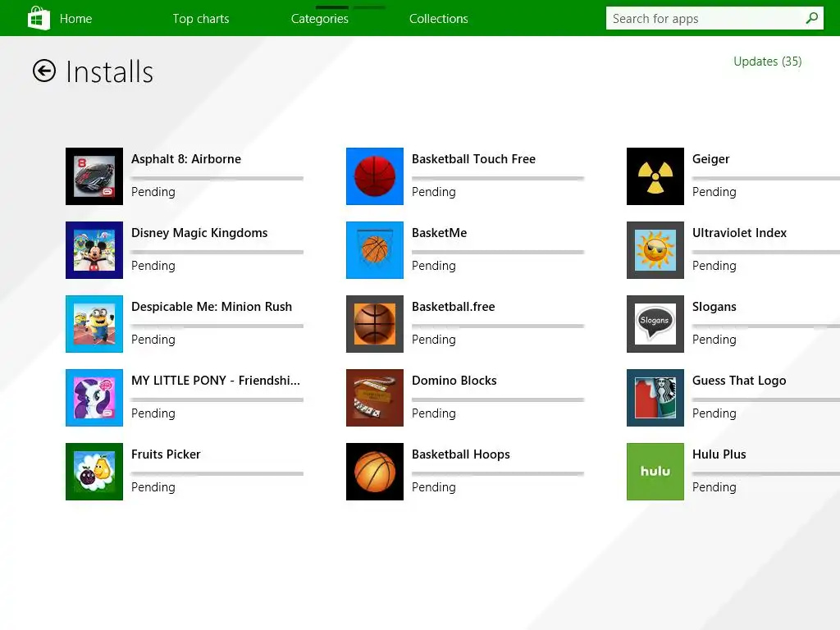Open the Collections menu

pyautogui.click(x=439, y=19)
